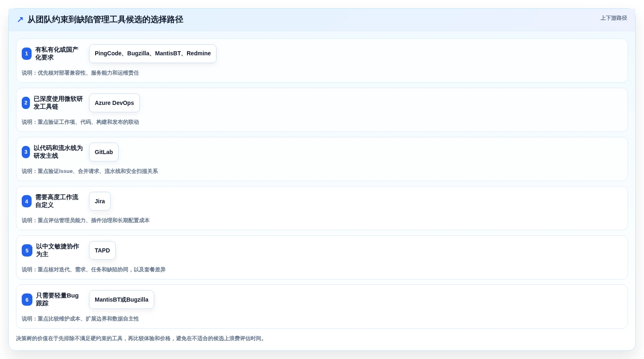Select the MantisBT或Bugzilla chip
The width and height of the screenshot is (644, 359).
[121, 300]
